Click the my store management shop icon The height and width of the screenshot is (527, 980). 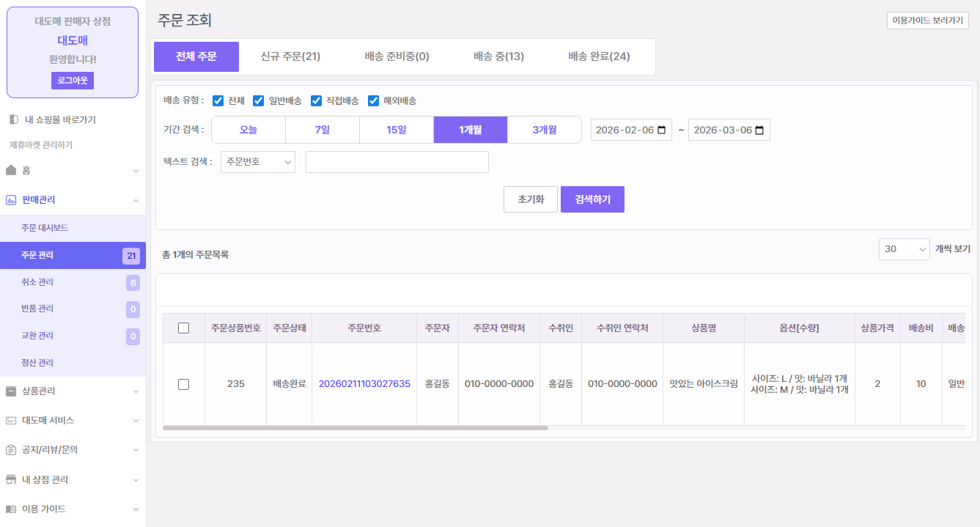11,480
